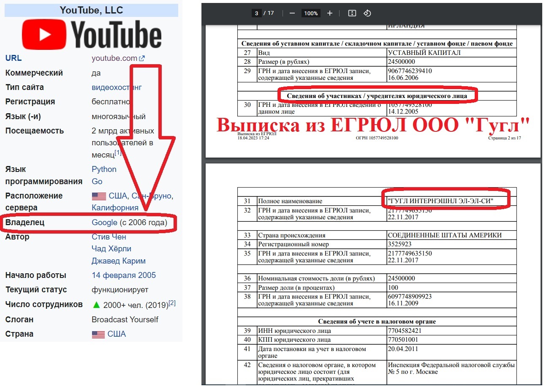549x392 pixels.
Task: Click the INN value "7704582421"
Action: tap(405, 331)
